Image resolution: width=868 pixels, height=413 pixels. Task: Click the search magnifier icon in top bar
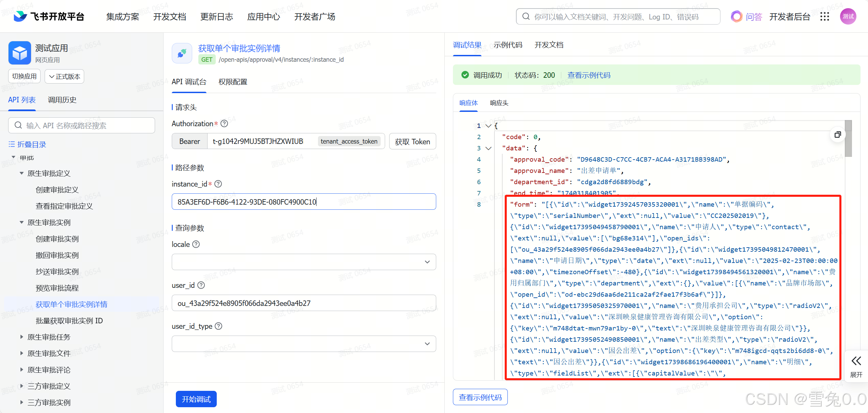click(x=526, y=16)
